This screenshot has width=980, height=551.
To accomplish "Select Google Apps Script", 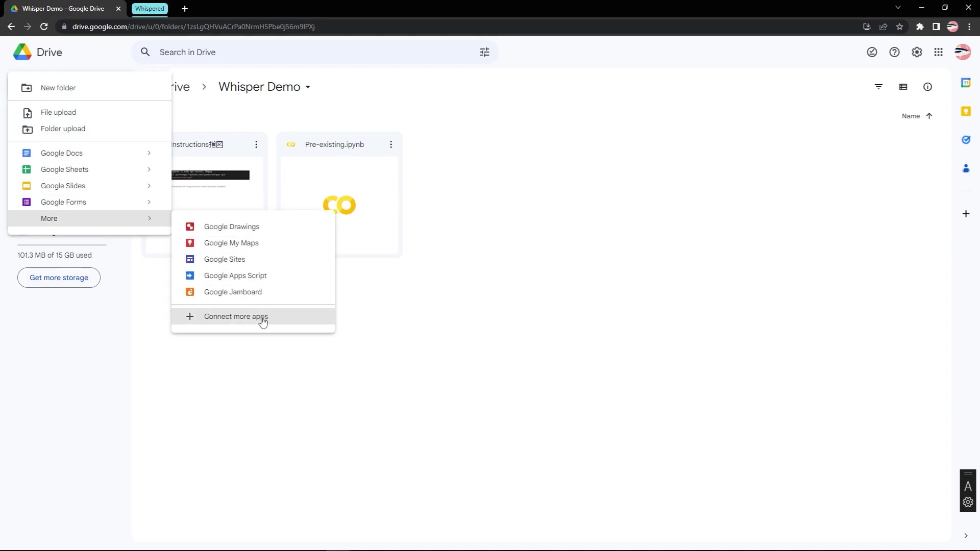I will pos(253,275).
